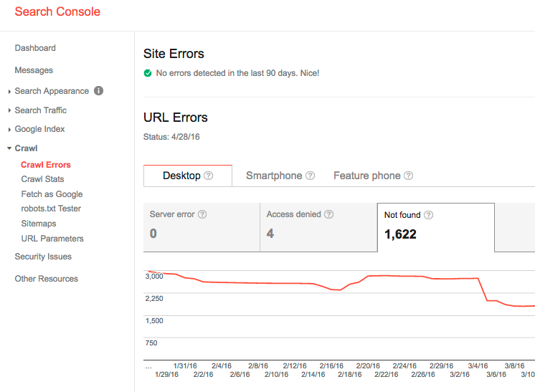The width and height of the screenshot is (535, 392).
Task: Click the Site Errors heading
Action: (174, 54)
